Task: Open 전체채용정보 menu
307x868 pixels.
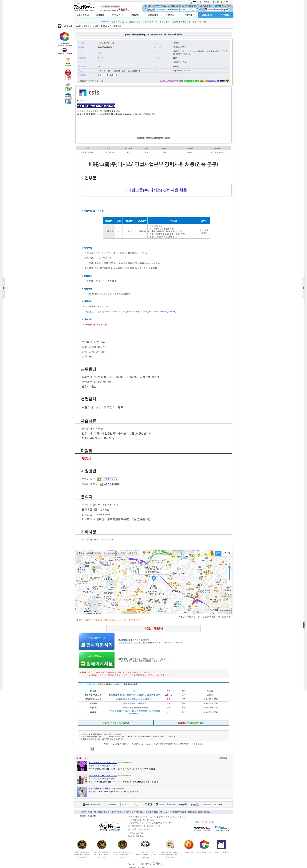Action: [x=82, y=15]
